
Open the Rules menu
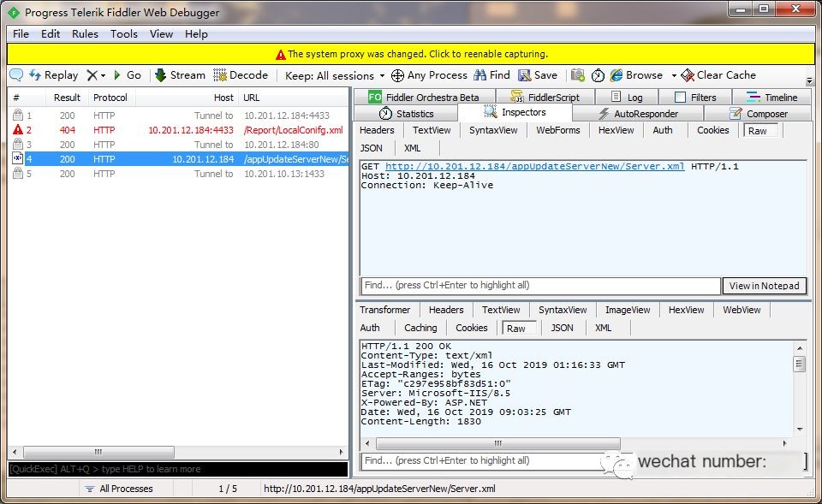pos(85,34)
